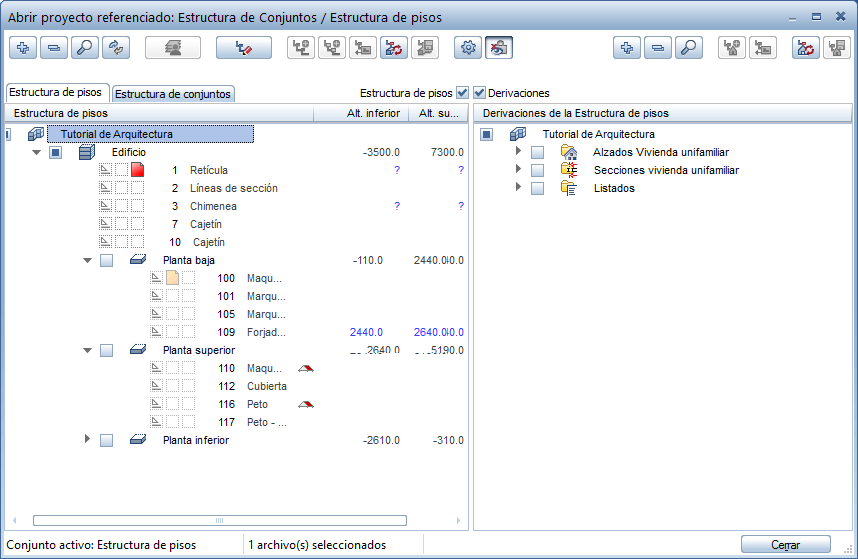This screenshot has height=559, width=858.
Task: Check the Planta baja checkbox
Action: [106, 261]
